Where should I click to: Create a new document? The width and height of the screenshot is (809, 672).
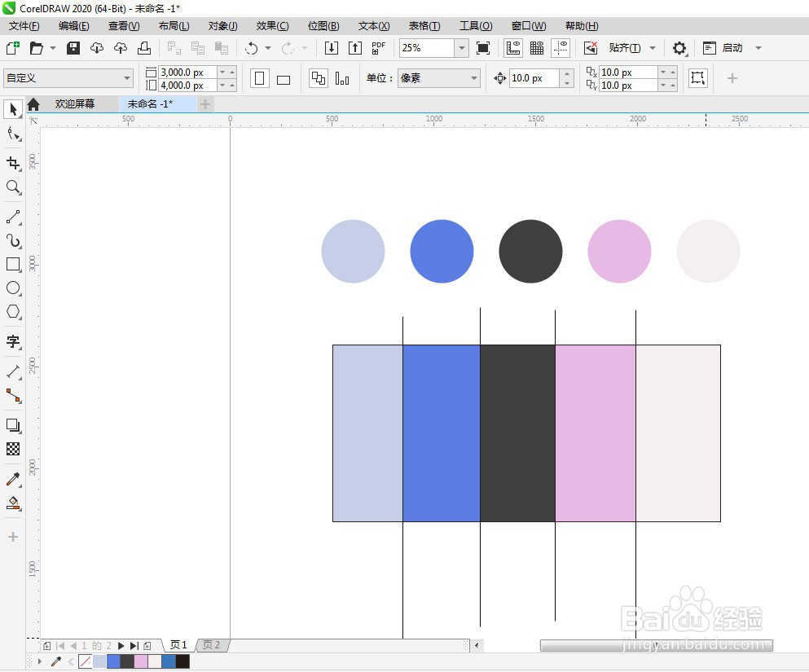pos(13,48)
